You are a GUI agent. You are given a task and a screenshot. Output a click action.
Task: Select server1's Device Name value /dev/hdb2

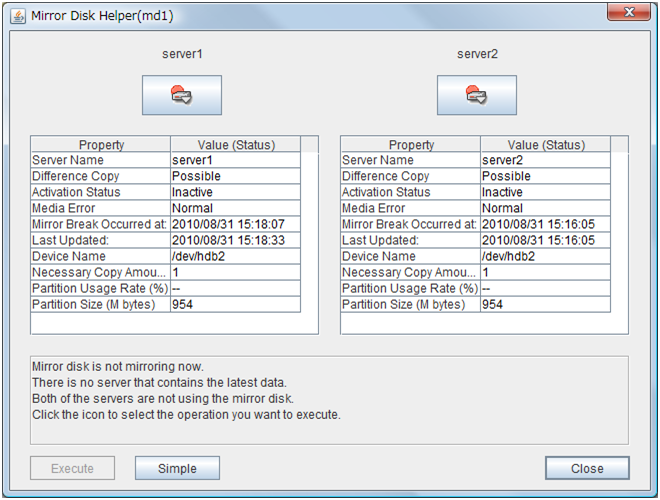(235, 256)
